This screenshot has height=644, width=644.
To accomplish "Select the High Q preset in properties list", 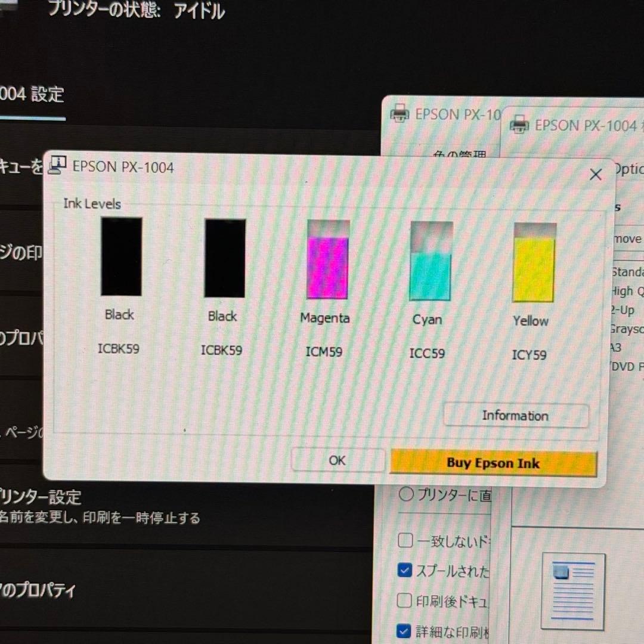I will (x=627, y=291).
